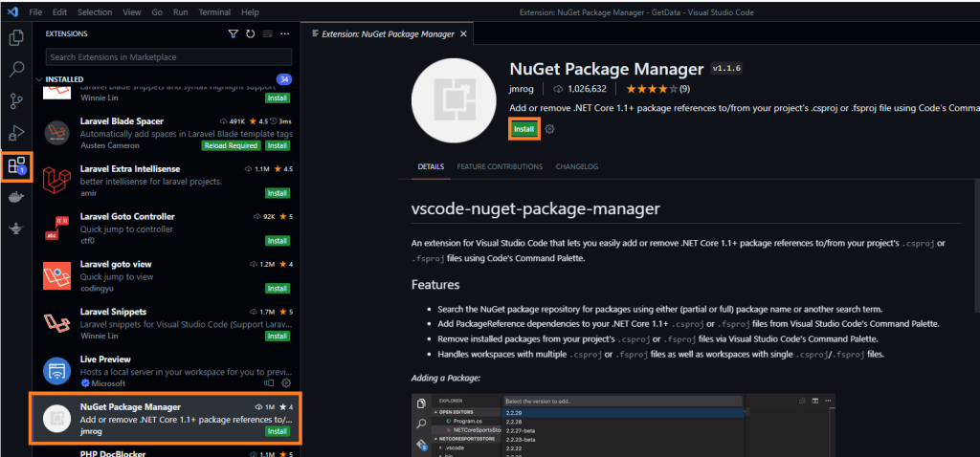This screenshot has width=980, height=457.
Task: Click the NuGet extension star rating
Action: (x=652, y=89)
